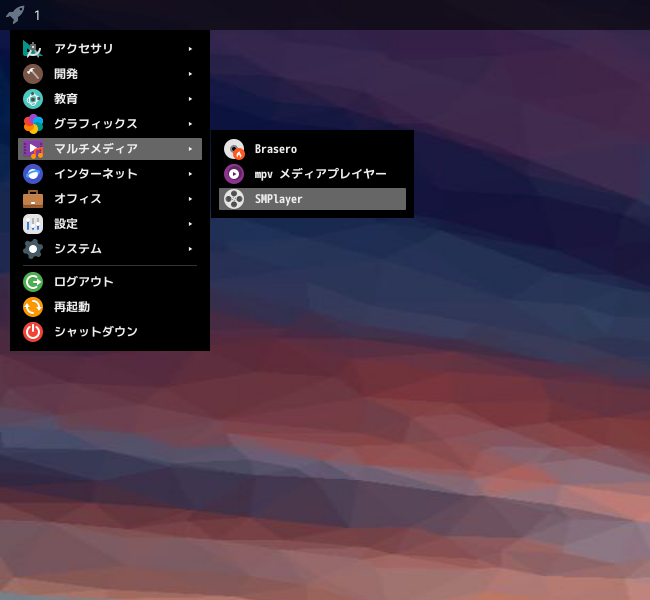The width and height of the screenshot is (650, 600).
Task: Click the orange restart icon
Action: pos(33,307)
